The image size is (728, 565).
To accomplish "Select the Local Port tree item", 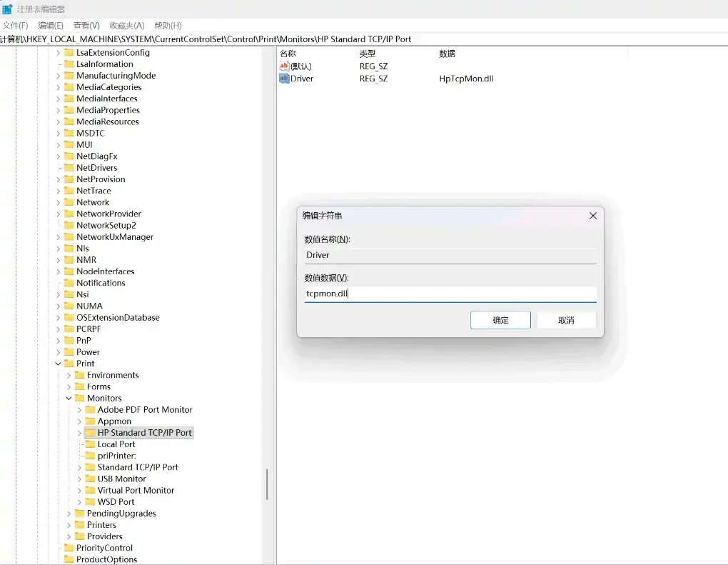I will 116,444.
